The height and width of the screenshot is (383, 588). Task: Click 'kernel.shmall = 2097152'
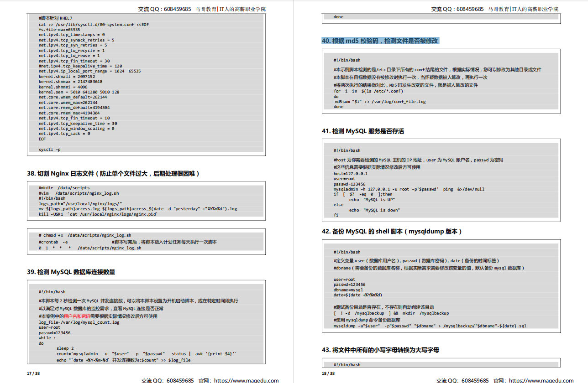pos(67,77)
